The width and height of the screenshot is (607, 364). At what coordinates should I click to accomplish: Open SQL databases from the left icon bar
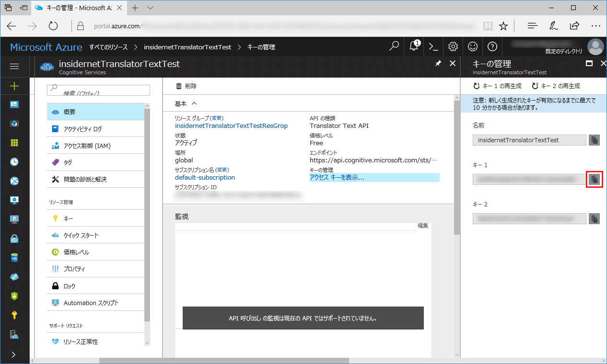(14, 258)
